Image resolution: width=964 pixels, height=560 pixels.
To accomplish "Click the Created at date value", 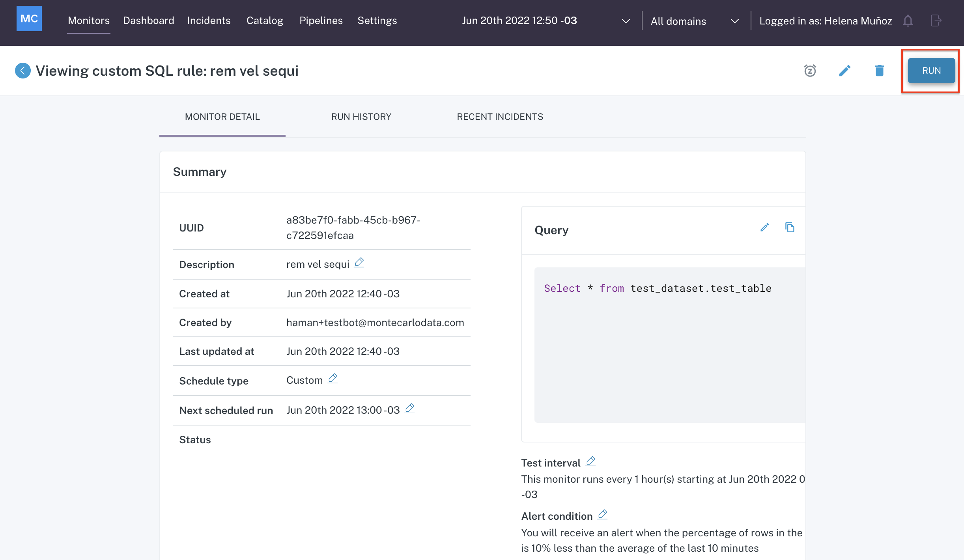I will (343, 294).
